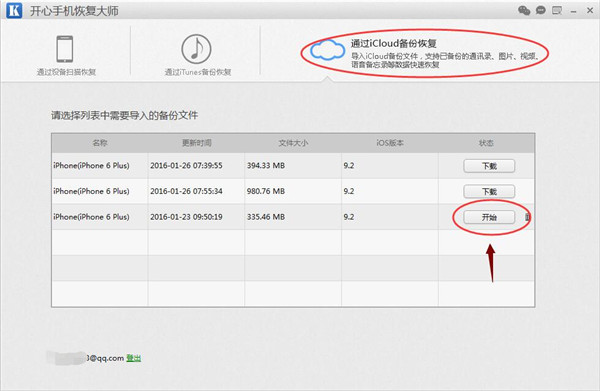Click iPhone(iPhone 6 Plus) name in 335.46 MB row
The height and width of the screenshot is (391, 600).
coord(91,217)
